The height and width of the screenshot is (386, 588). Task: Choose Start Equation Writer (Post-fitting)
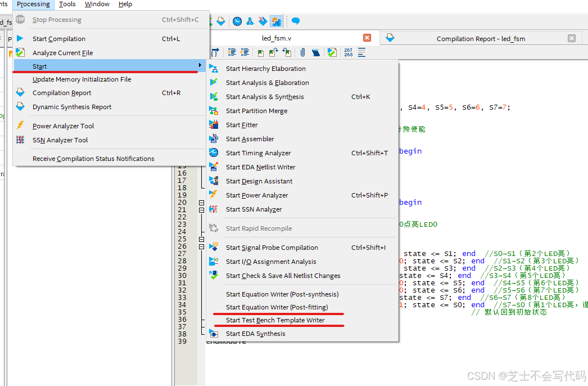302,307
